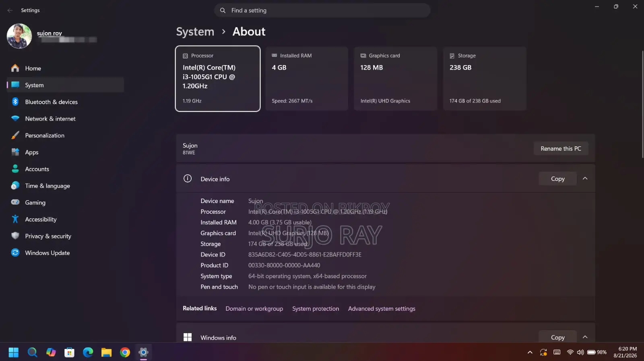The image size is (644, 361).
Task: Open Bluetooth & devices settings
Action: [x=66, y=102]
